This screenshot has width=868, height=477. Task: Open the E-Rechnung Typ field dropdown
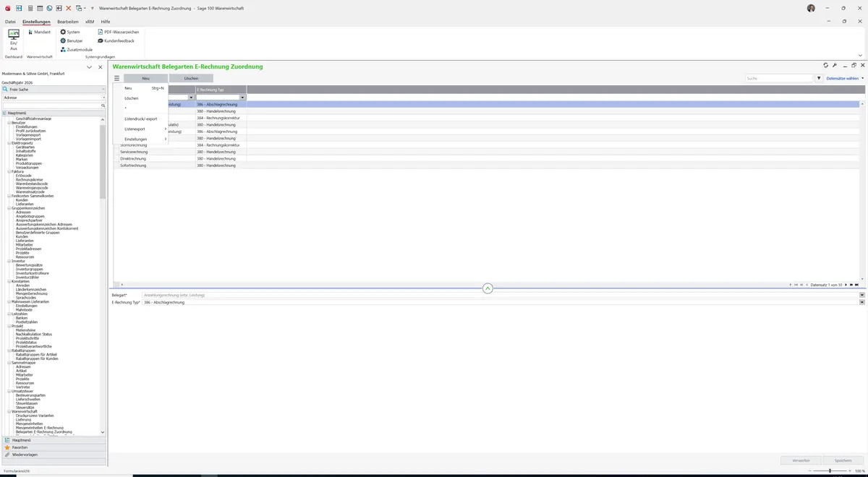(x=862, y=302)
